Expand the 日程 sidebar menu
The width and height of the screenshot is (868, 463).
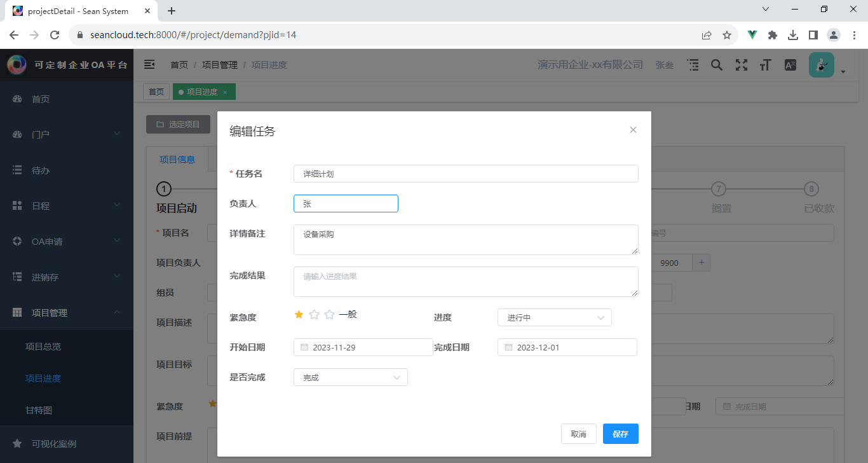[67, 205]
